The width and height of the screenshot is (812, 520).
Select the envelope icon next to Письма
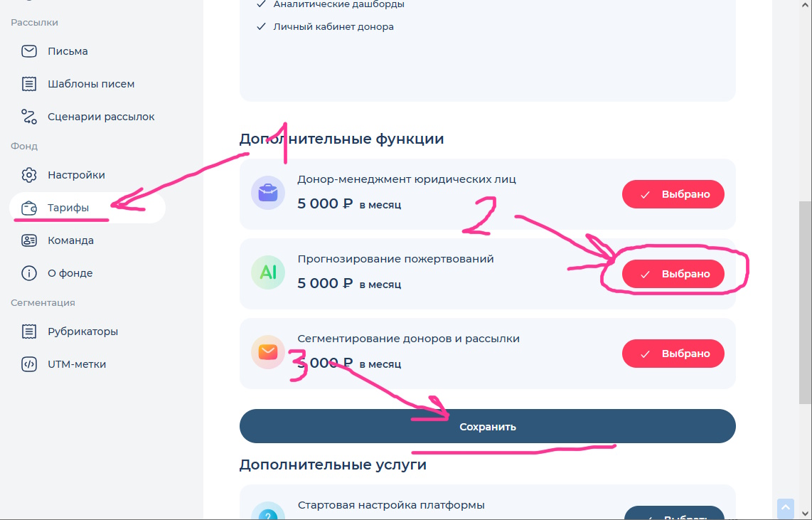coord(28,51)
